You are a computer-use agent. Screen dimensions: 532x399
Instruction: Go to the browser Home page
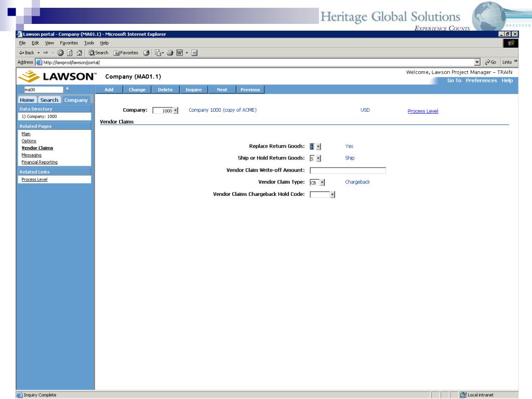pos(79,52)
